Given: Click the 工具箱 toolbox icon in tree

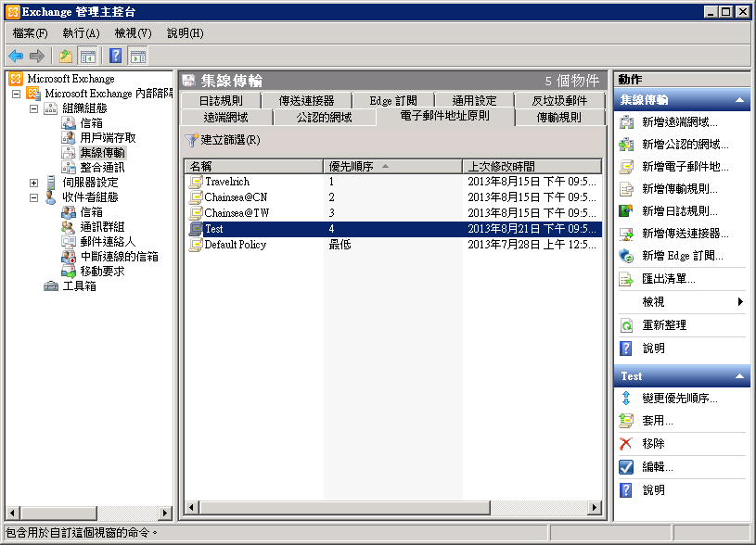Looking at the screenshot, I should (51, 286).
